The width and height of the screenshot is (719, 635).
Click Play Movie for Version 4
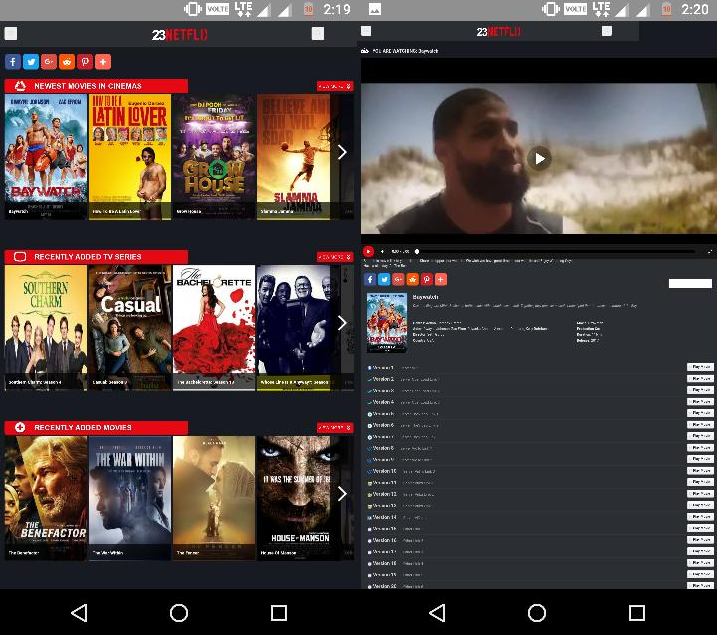tap(700, 402)
